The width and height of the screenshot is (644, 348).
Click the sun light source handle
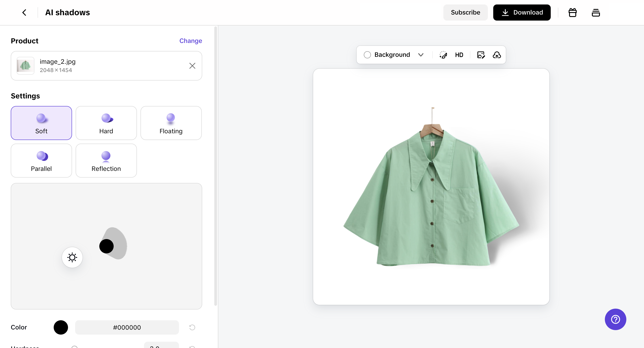pos(72,257)
